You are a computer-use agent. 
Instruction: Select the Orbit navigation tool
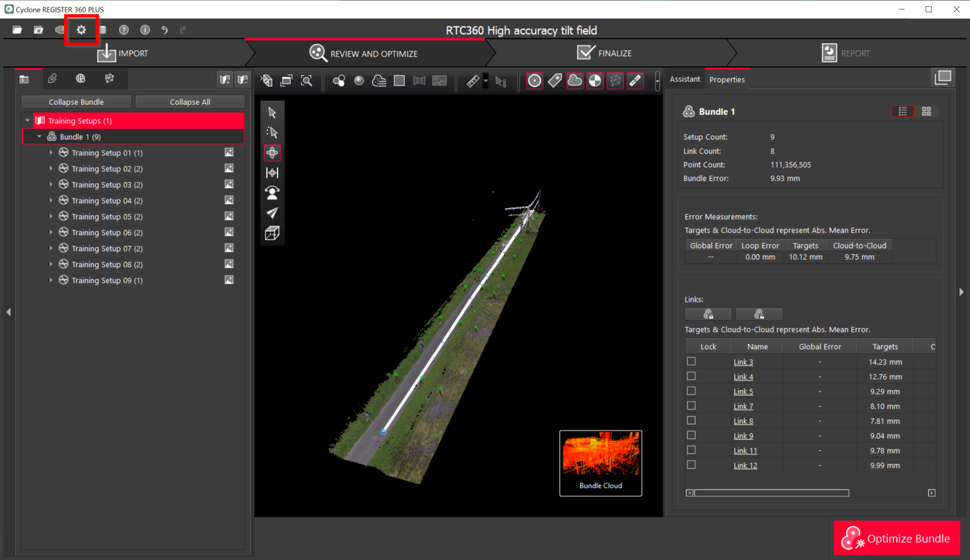point(272,152)
